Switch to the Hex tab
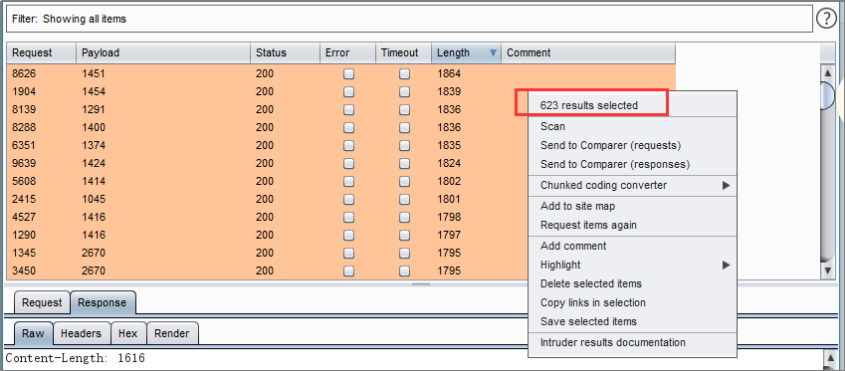Image resolution: width=845 pixels, height=371 pixels. pyautogui.click(x=128, y=333)
